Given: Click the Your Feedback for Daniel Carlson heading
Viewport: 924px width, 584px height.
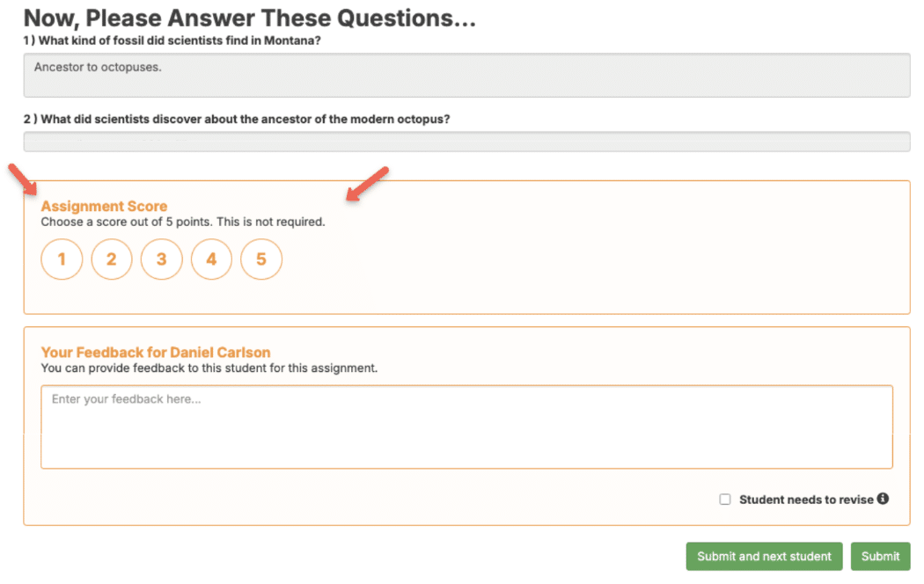Looking at the screenshot, I should 156,352.
